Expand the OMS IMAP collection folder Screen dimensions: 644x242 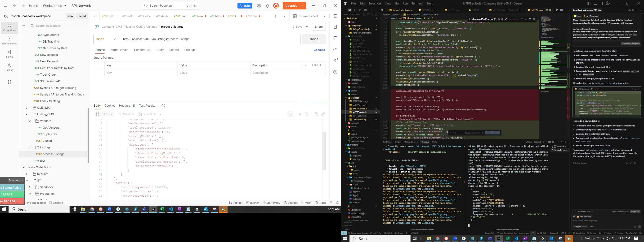27,108
